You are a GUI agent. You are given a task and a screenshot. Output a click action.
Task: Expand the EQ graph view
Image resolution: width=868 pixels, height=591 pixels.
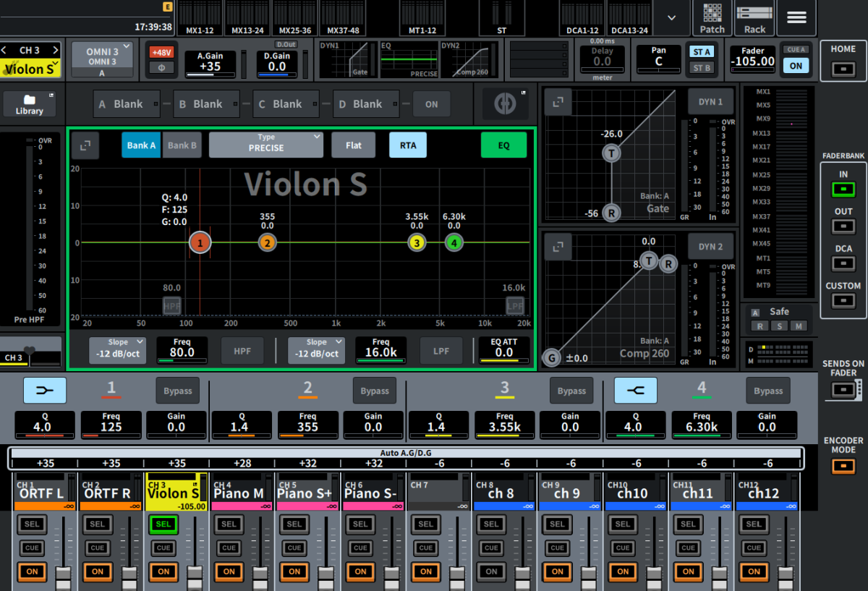tap(85, 145)
